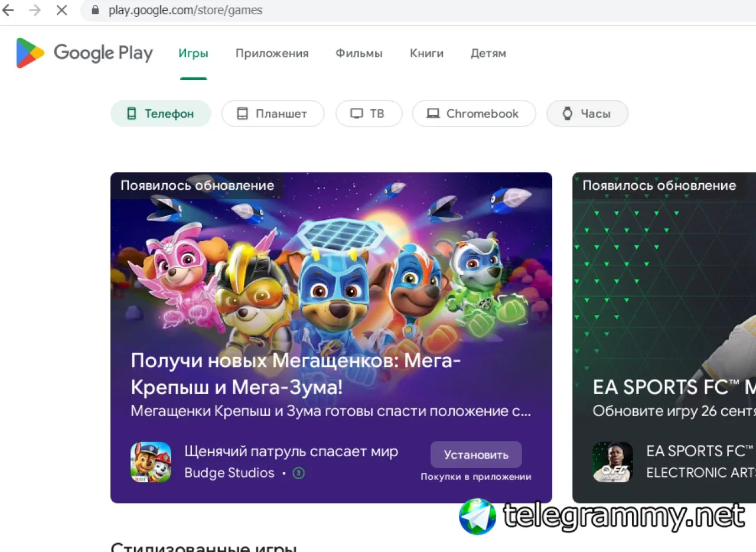Screen dimensions: 756x552
Task: Stop page loading with the X button
Action: [61, 10]
